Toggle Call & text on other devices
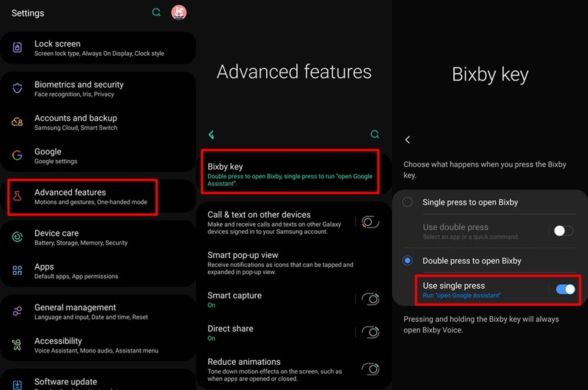588x390 pixels. [370, 222]
